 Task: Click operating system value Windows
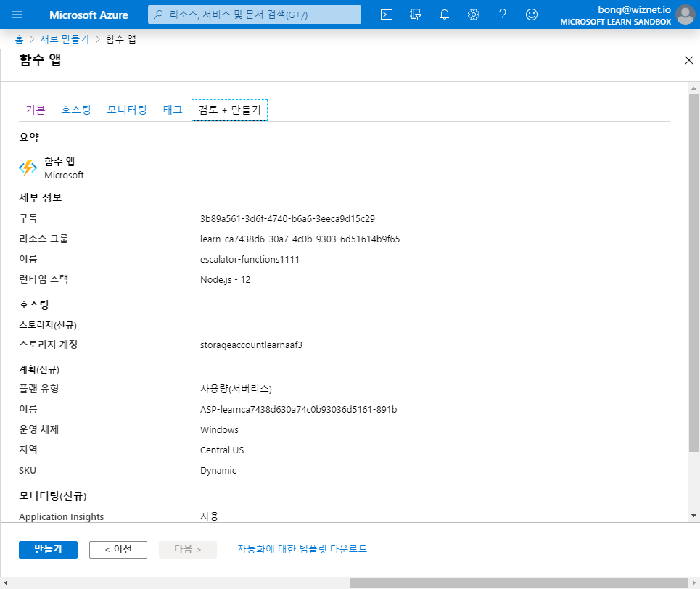(x=219, y=430)
